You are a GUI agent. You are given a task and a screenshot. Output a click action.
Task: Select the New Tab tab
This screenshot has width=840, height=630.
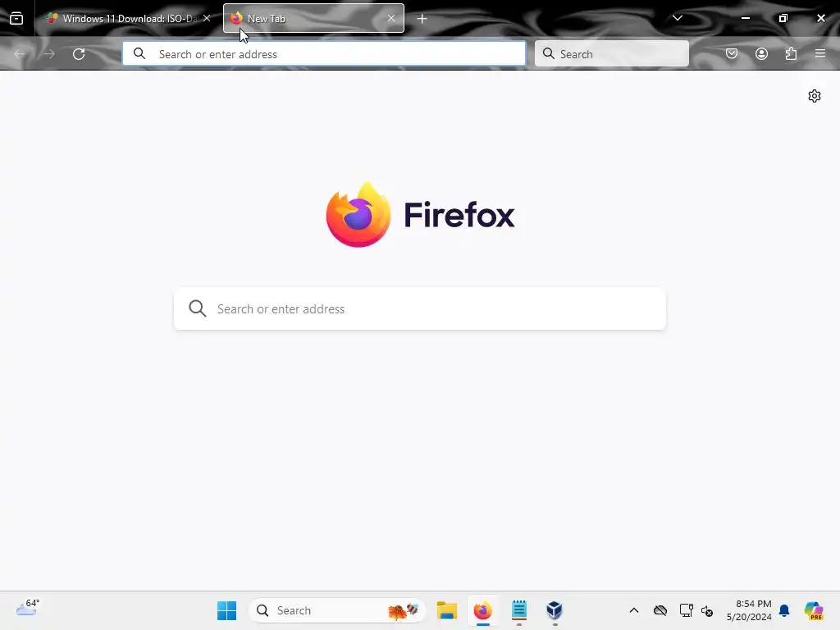313,19
